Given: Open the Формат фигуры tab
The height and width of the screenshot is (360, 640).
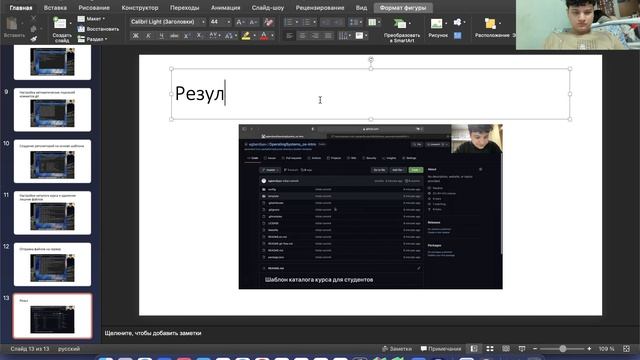Looking at the screenshot, I should [403, 8].
